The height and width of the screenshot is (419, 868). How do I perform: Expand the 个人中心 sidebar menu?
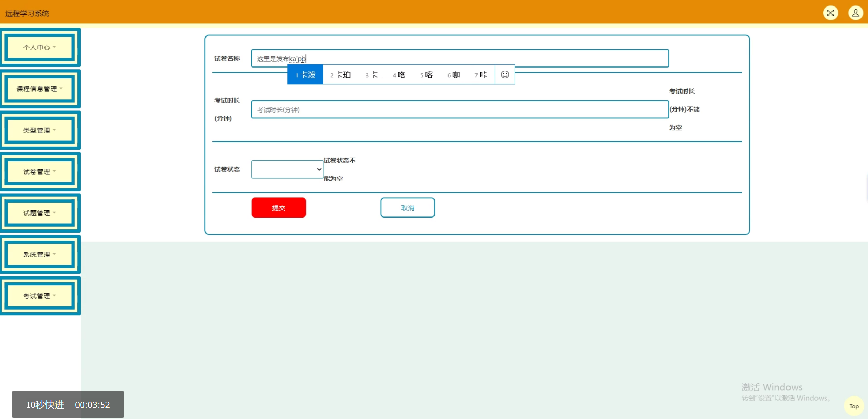(x=40, y=47)
